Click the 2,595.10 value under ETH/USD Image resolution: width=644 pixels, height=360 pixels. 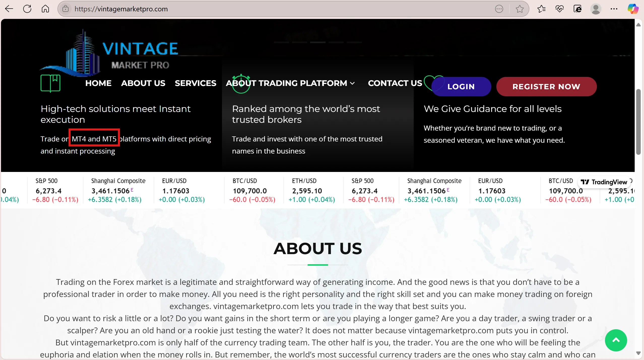pyautogui.click(x=307, y=191)
